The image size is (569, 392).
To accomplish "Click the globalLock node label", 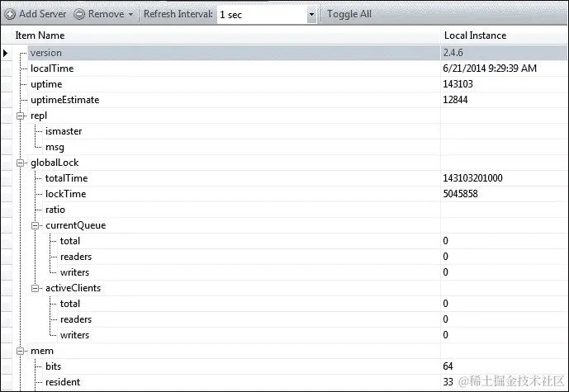I will (55, 163).
